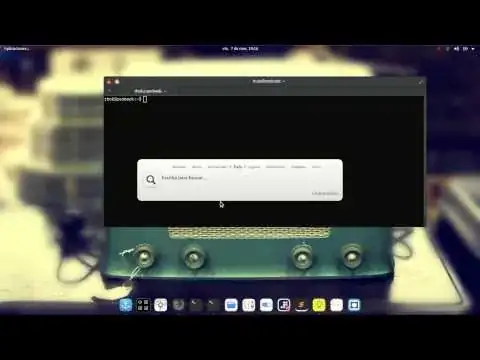Viewport: 480px width, 360px height.
Task: Open the orange S Sublime Text dock icon
Action: [301, 305]
